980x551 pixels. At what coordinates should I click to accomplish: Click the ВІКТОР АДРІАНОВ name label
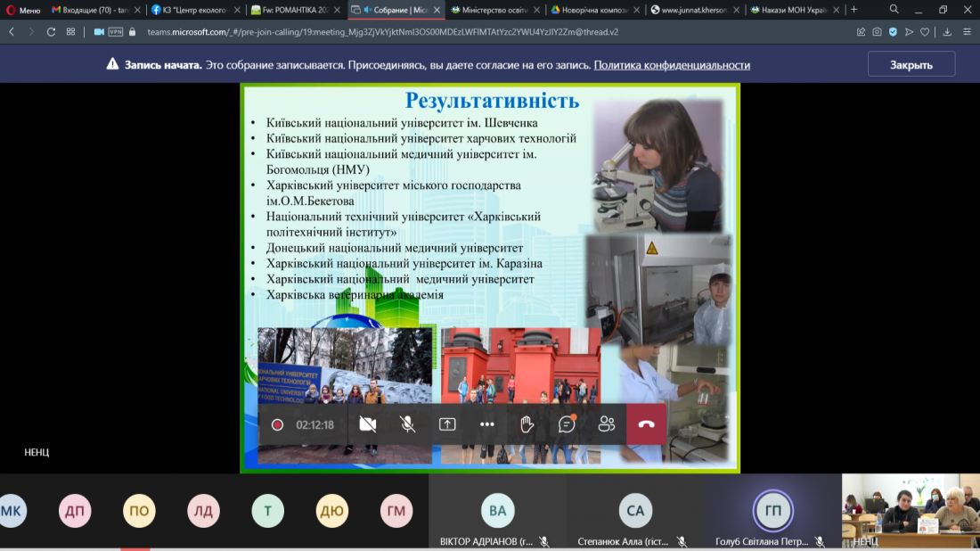(486, 541)
